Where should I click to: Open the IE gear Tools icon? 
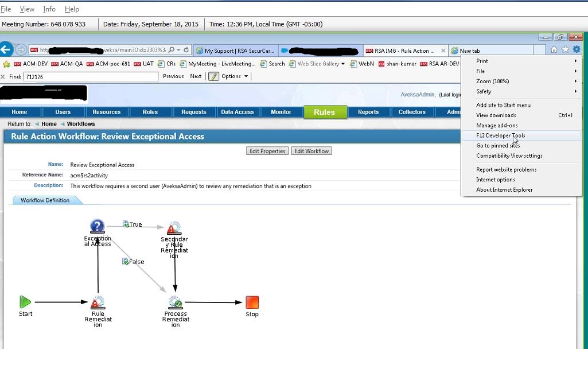(576, 50)
